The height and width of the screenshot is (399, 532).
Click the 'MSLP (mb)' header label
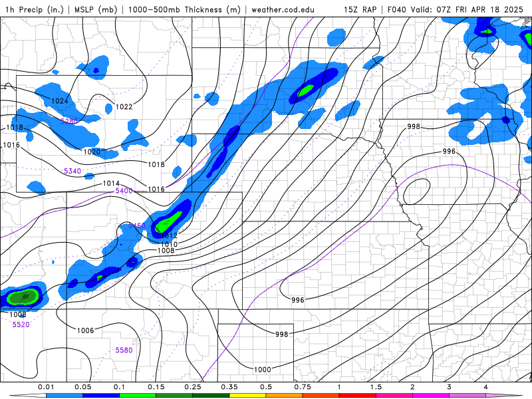tap(96, 9)
